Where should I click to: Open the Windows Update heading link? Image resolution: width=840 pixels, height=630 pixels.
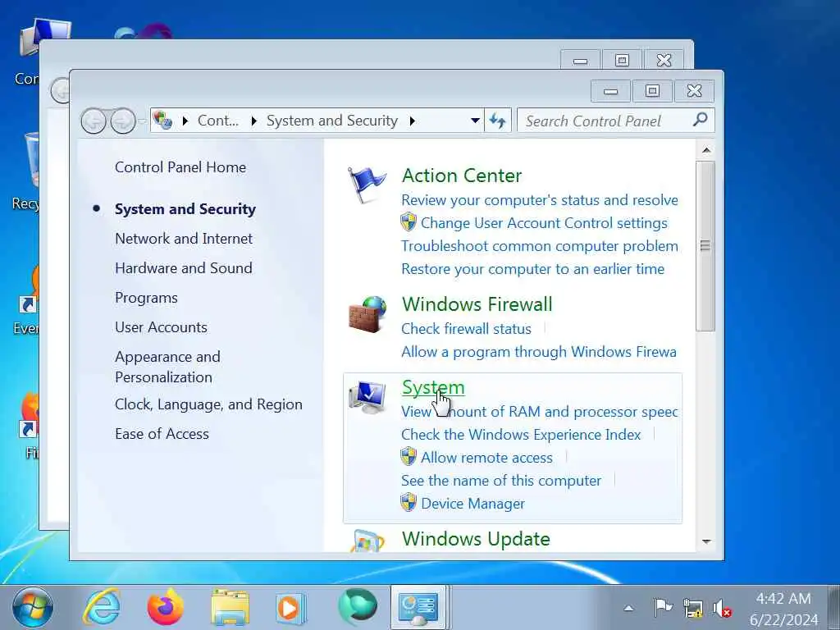click(x=477, y=539)
